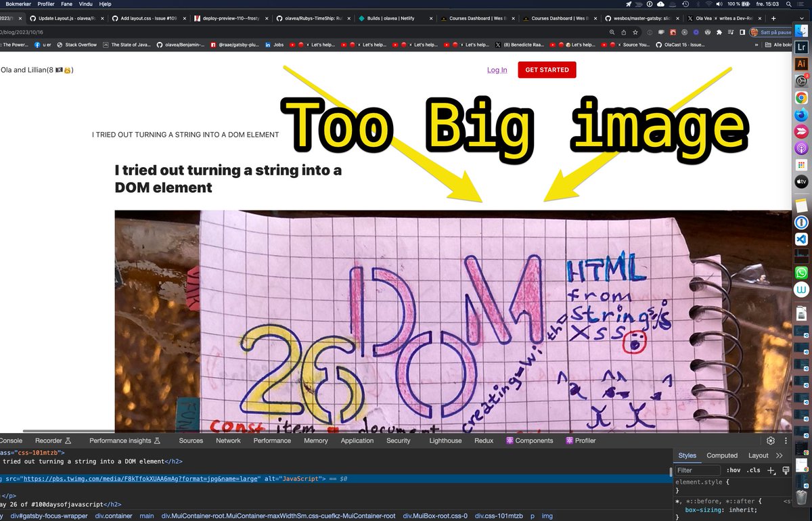Open the Vindu menu
The height and width of the screenshot is (521, 812).
(85, 4)
